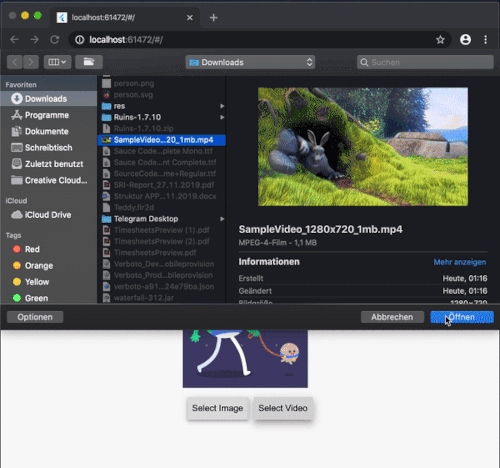Open the column view mode selector
500x468 pixels.
click(x=57, y=62)
